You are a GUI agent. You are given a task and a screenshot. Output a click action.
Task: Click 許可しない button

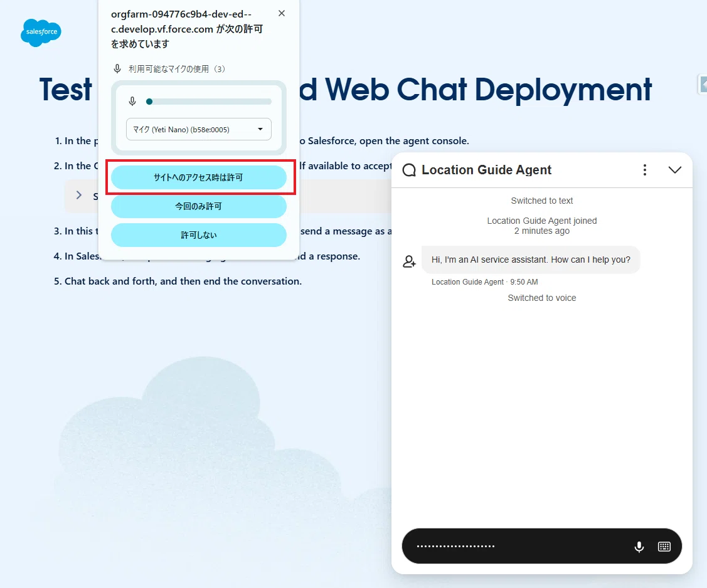(x=199, y=235)
